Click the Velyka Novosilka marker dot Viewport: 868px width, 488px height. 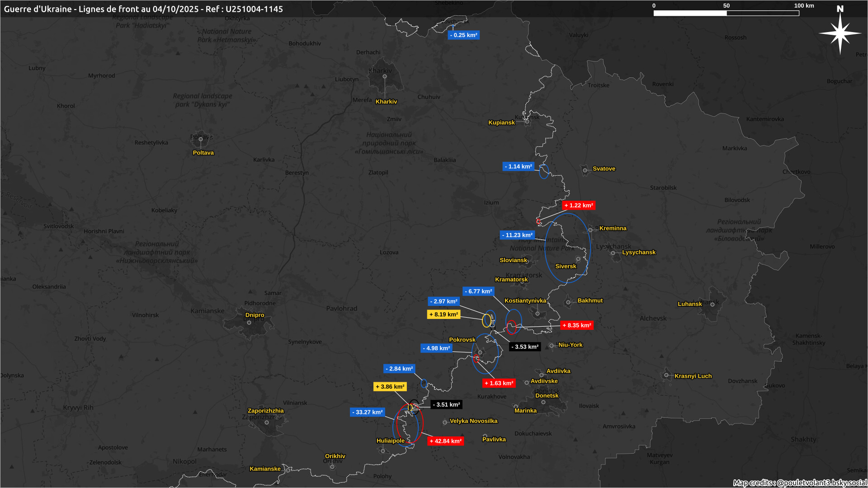tap(445, 422)
